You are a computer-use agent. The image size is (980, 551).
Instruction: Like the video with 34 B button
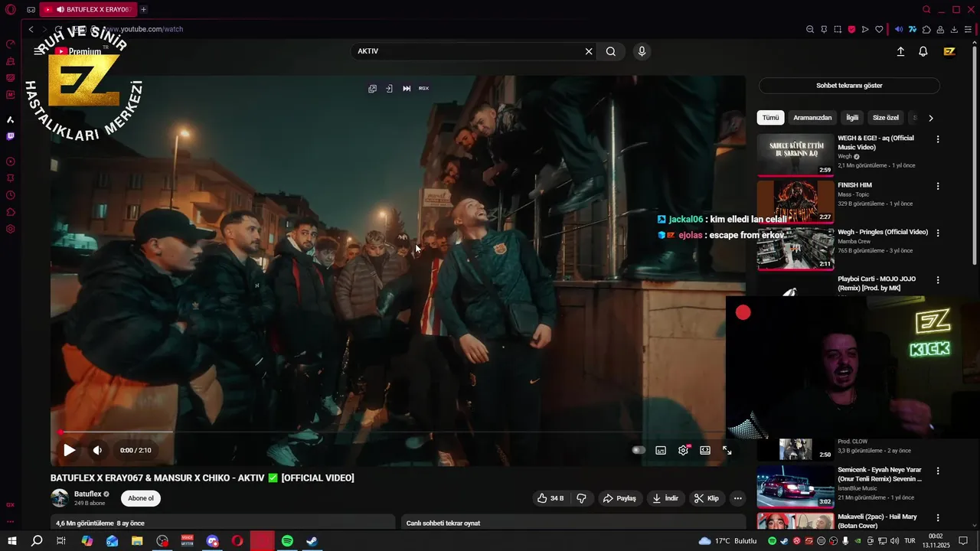550,498
